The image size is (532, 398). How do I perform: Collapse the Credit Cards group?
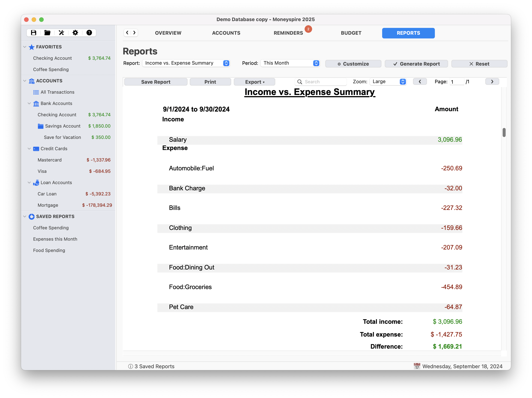coord(29,149)
